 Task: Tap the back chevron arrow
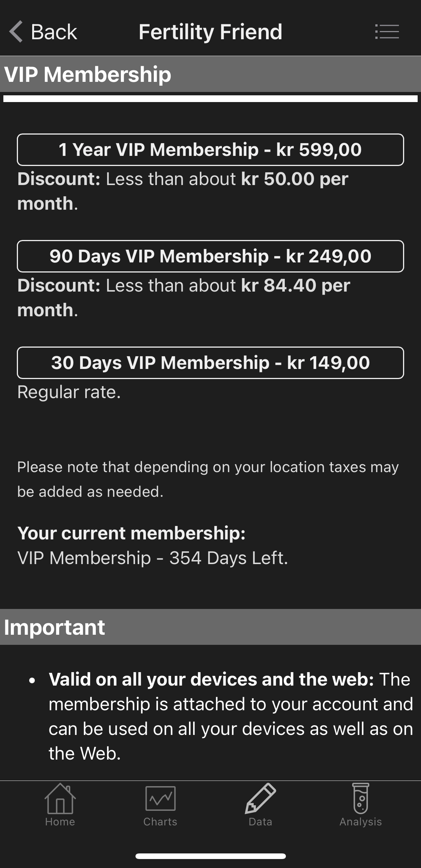click(16, 32)
